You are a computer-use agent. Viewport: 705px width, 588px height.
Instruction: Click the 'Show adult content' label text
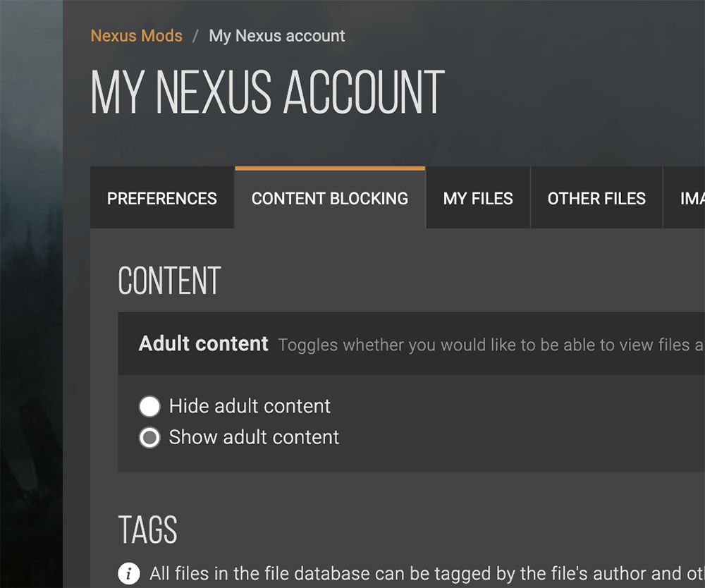(x=254, y=437)
